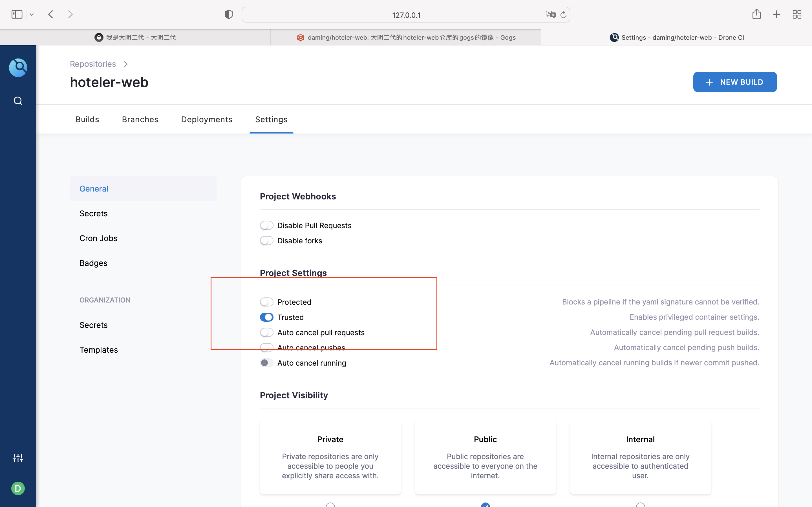This screenshot has width=812, height=507.
Task: Turn off the Trusted toggle
Action: pos(266,317)
